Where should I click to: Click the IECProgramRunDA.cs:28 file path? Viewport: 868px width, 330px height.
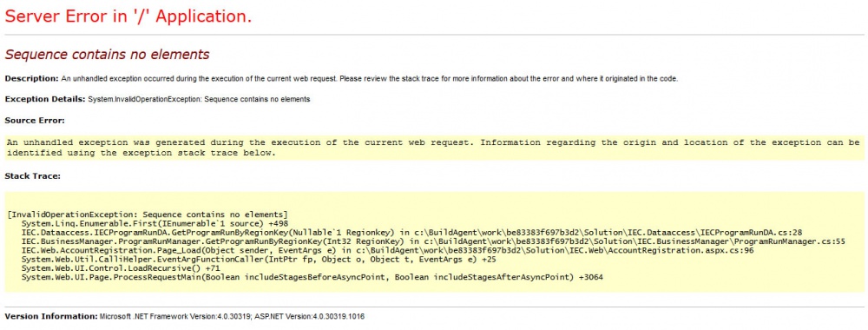[606, 233]
